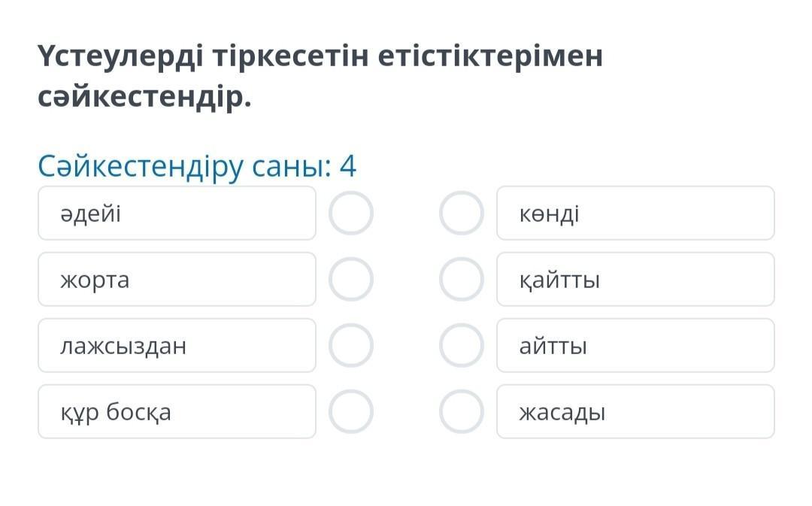The image size is (812, 506).
Task: Click the лажсыздан word box
Action: [x=177, y=346]
